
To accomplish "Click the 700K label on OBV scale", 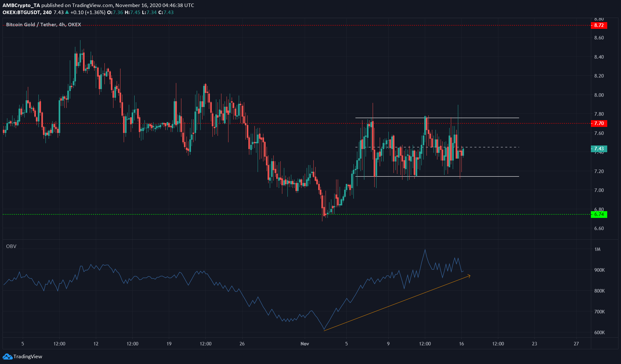I will coord(599,312).
